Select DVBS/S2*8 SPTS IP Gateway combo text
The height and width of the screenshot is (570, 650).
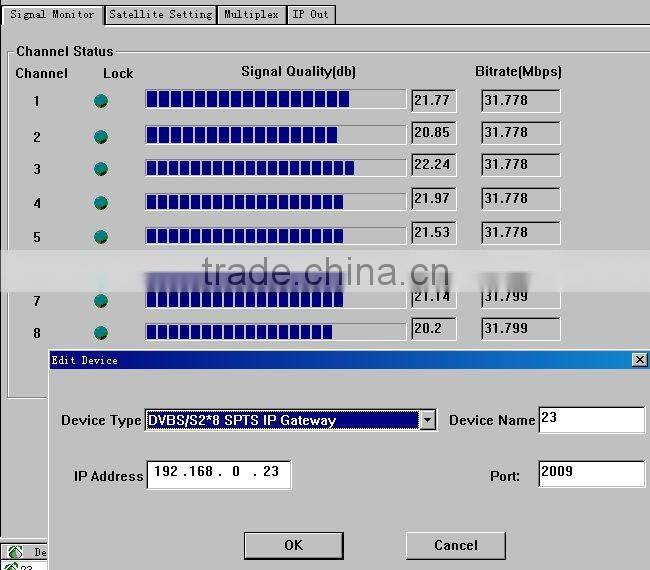pyautogui.click(x=282, y=420)
